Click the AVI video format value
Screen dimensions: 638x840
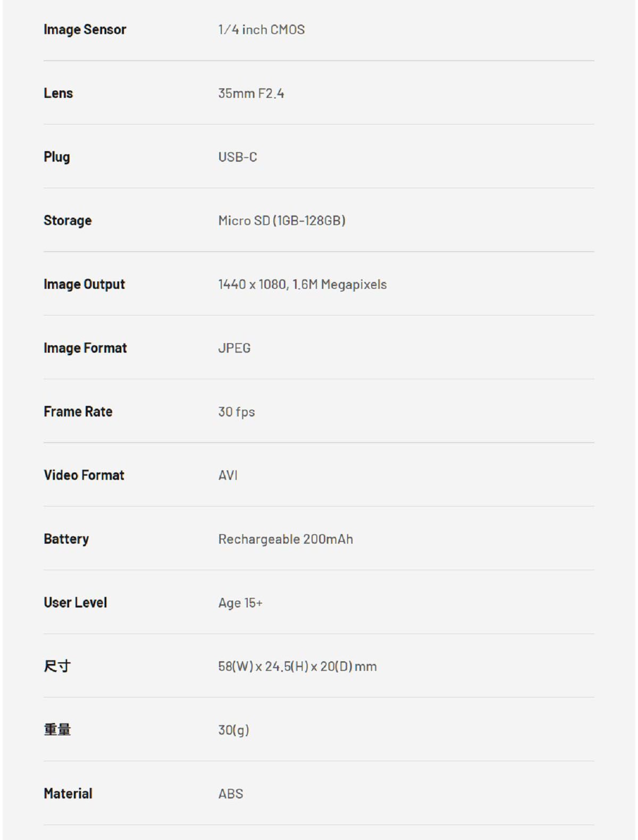click(228, 475)
